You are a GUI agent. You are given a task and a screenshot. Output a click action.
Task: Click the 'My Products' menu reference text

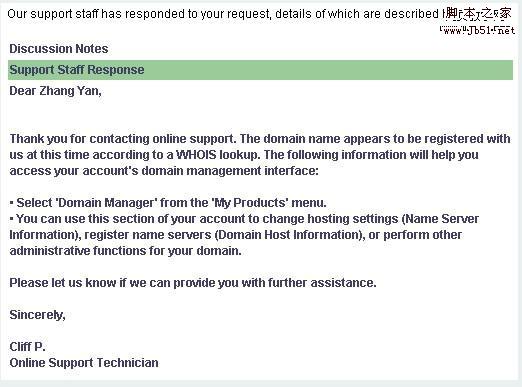(x=250, y=203)
